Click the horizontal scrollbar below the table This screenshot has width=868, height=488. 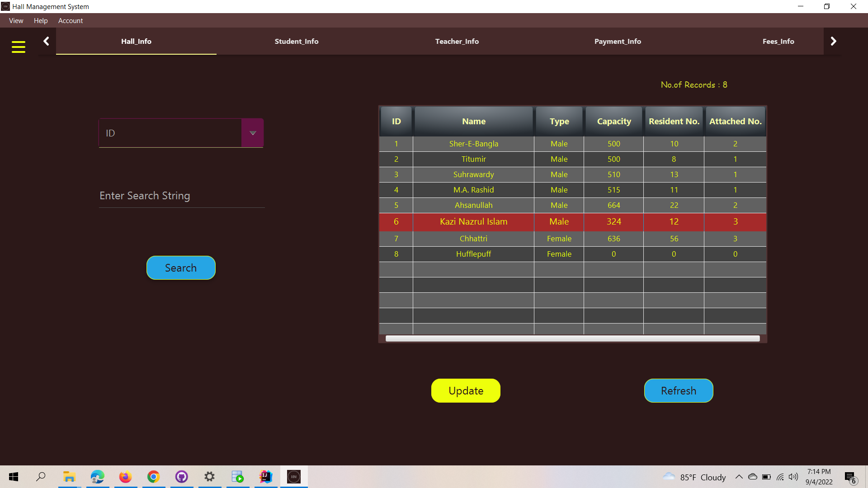(x=572, y=338)
